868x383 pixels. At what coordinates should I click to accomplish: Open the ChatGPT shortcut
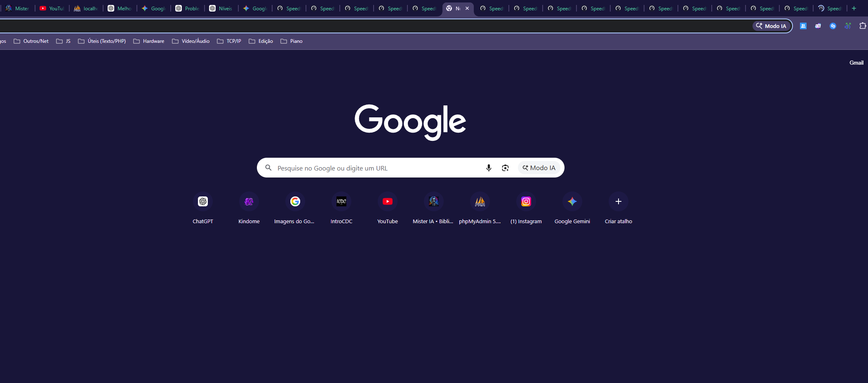click(x=203, y=201)
